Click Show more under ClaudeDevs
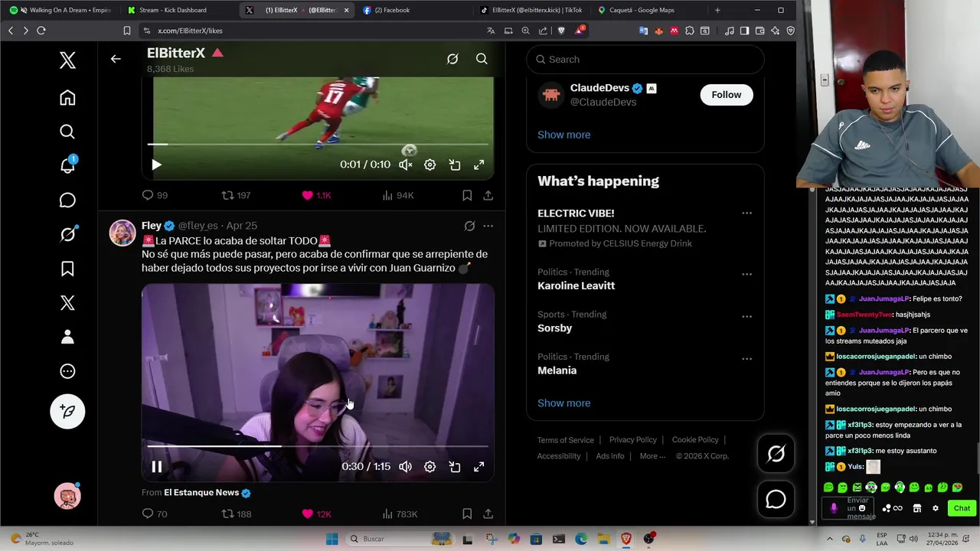The image size is (980, 551). click(x=564, y=135)
